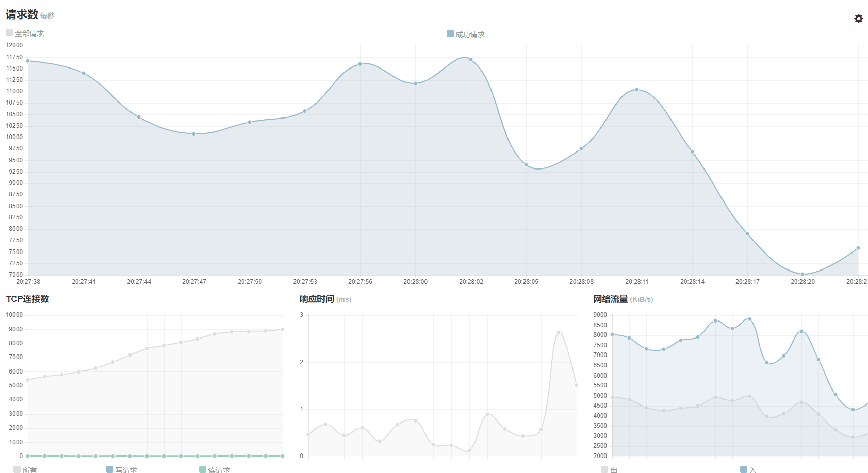Click the last TCP connections data point
868x473 pixels.
tap(283, 329)
